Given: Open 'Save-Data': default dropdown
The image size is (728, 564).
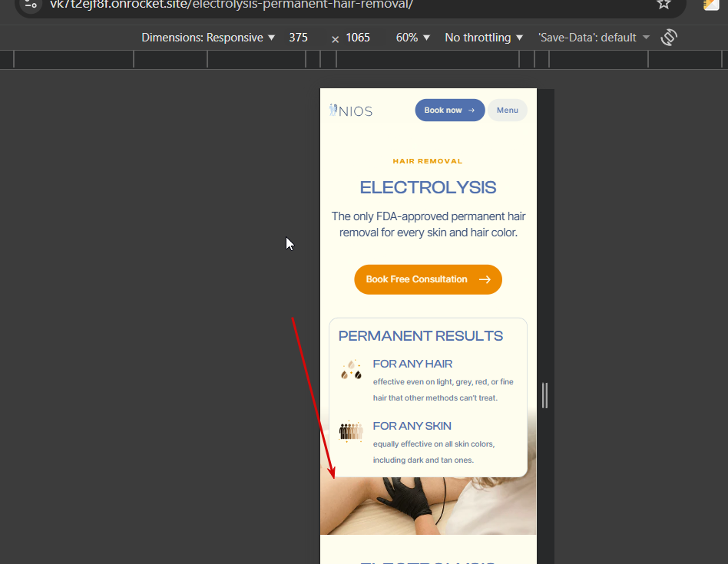Looking at the screenshot, I should click(x=594, y=38).
